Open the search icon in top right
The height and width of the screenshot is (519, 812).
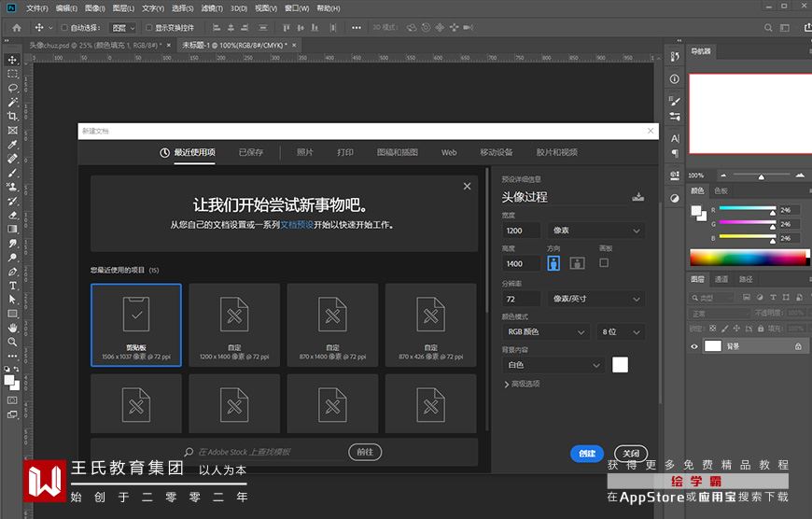[x=768, y=27]
